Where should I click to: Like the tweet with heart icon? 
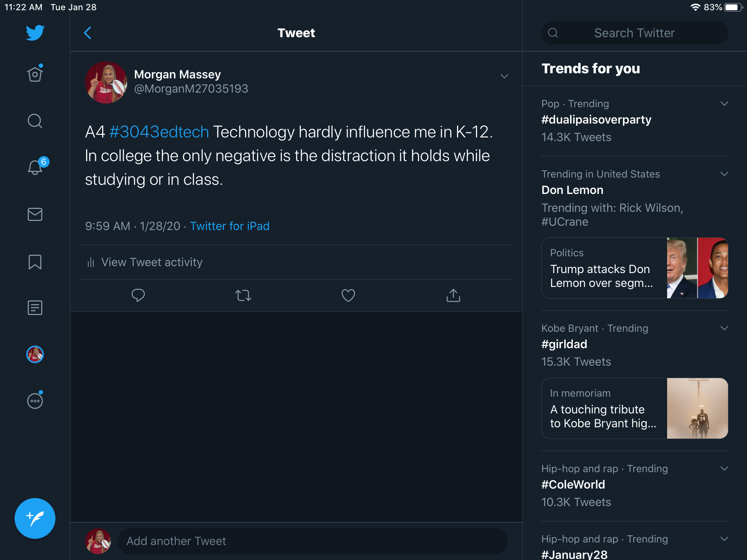pos(348,295)
